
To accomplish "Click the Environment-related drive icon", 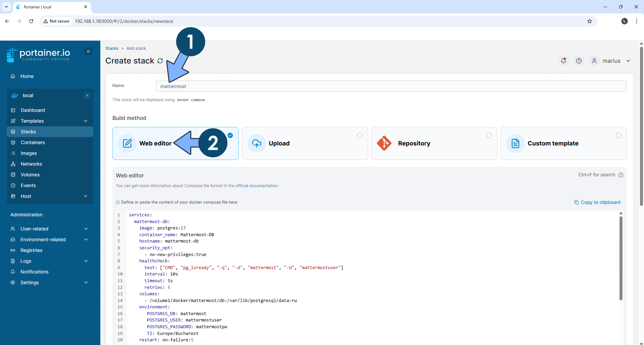I will click(x=13, y=240).
